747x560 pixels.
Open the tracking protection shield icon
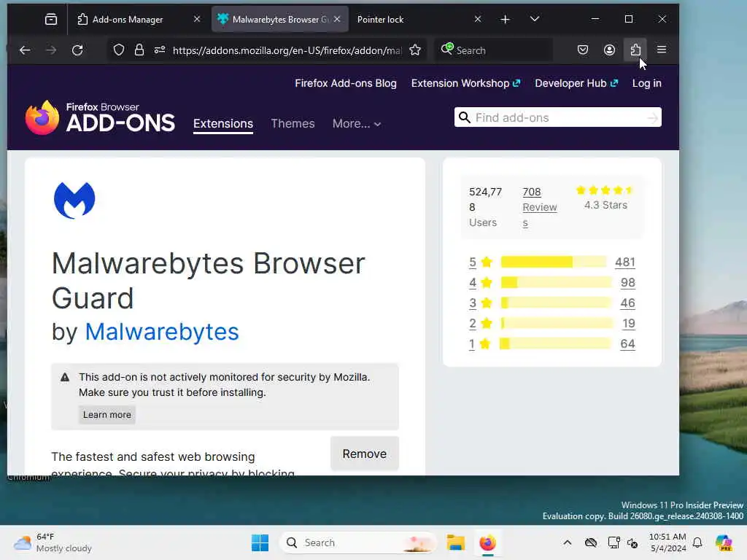119,50
